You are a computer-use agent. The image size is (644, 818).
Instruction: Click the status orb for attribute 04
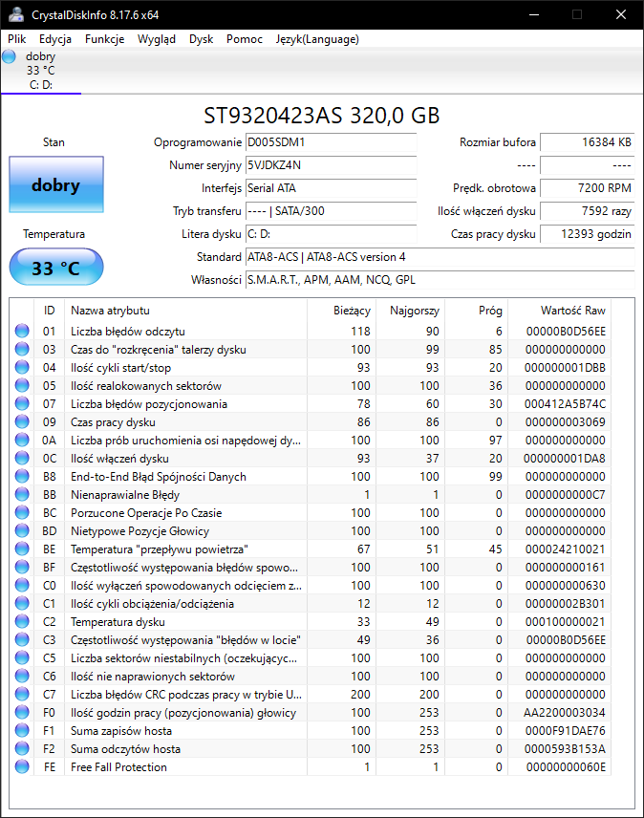[x=22, y=367]
